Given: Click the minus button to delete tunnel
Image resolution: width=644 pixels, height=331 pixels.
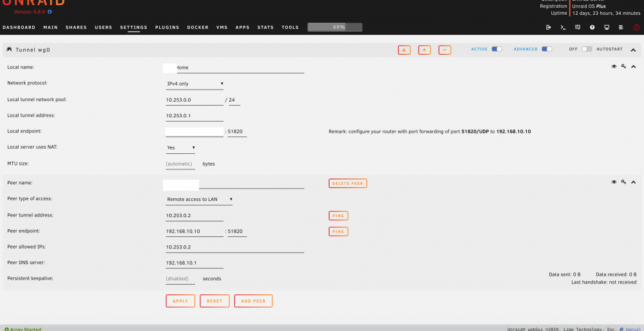Looking at the screenshot, I should 445,50.
